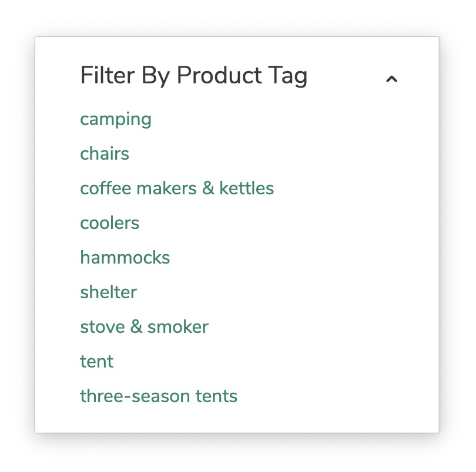Click the Filter By Product Tag heading

coord(193,76)
